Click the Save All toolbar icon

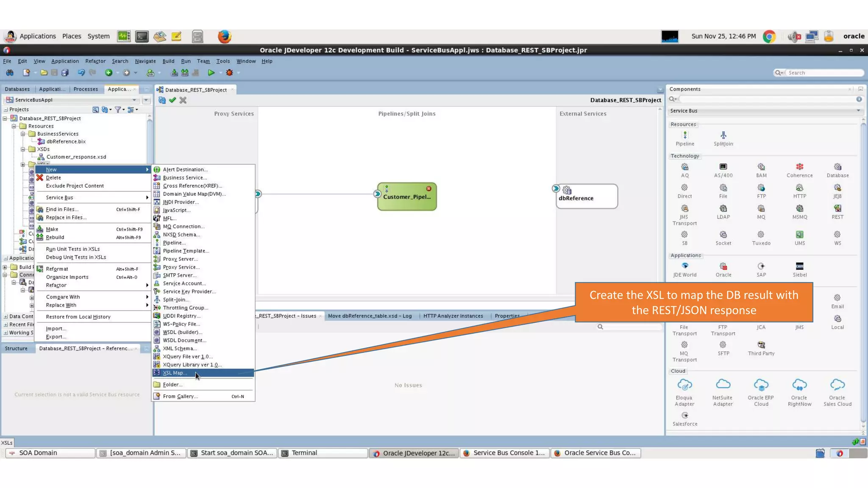click(65, 73)
